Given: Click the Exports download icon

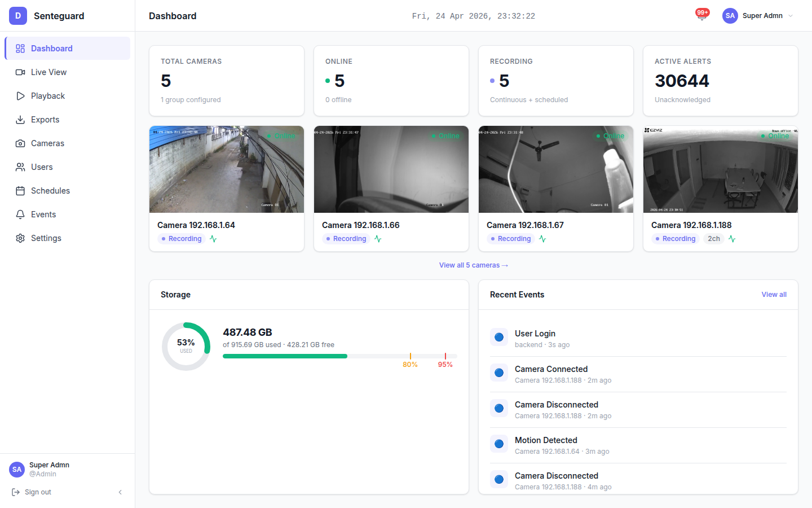Looking at the screenshot, I should (20, 120).
